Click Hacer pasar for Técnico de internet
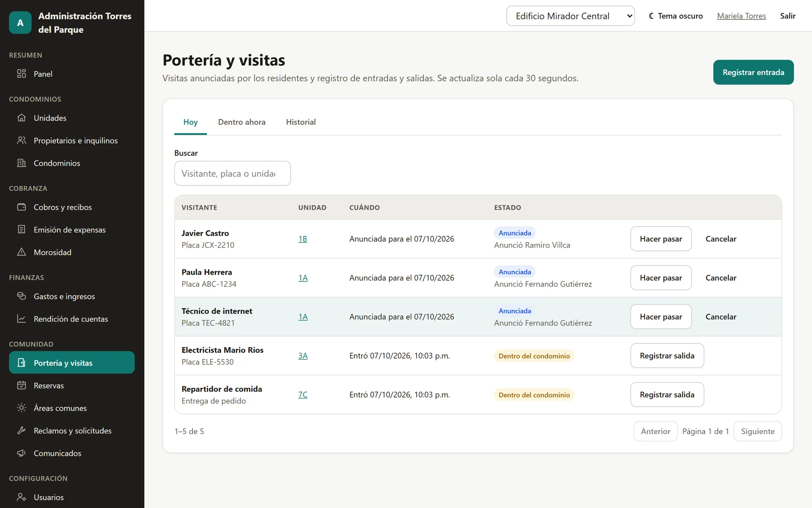 tap(661, 317)
